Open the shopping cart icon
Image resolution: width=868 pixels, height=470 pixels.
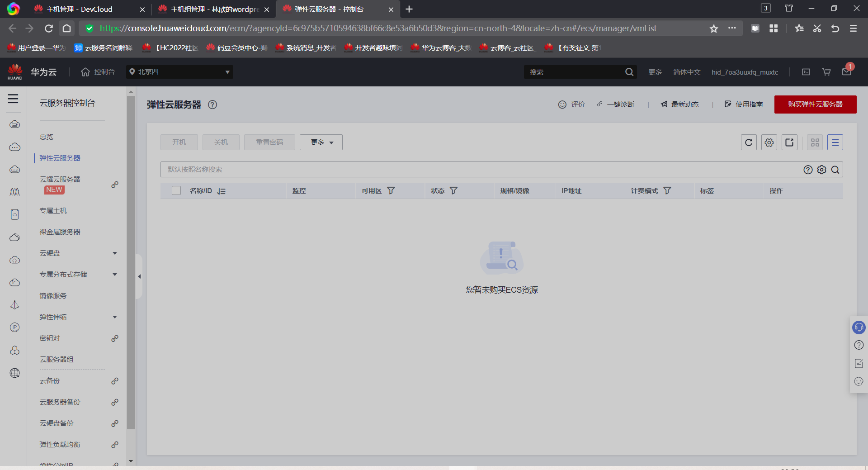pyautogui.click(x=826, y=72)
